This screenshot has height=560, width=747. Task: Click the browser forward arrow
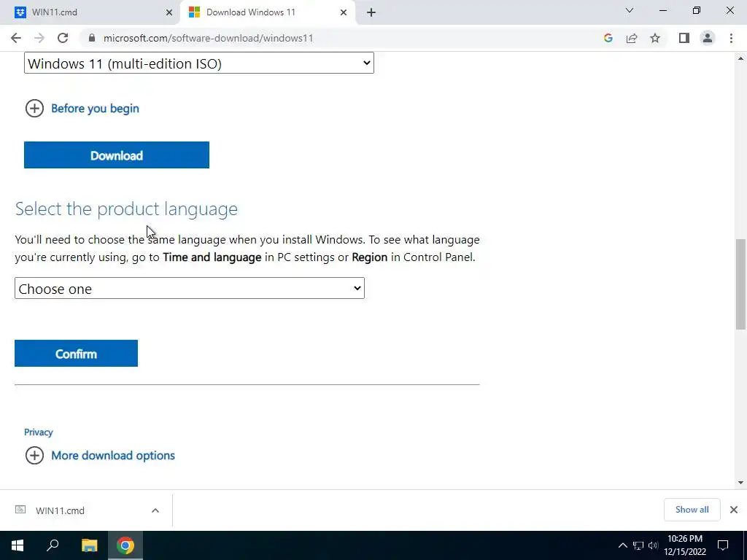[x=39, y=38]
